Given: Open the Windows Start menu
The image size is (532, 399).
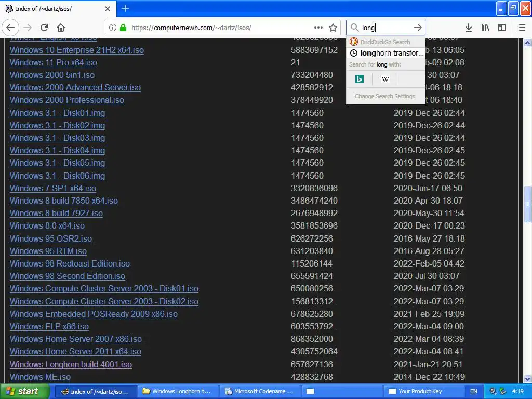Looking at the screenshot, I should (25, 392).
